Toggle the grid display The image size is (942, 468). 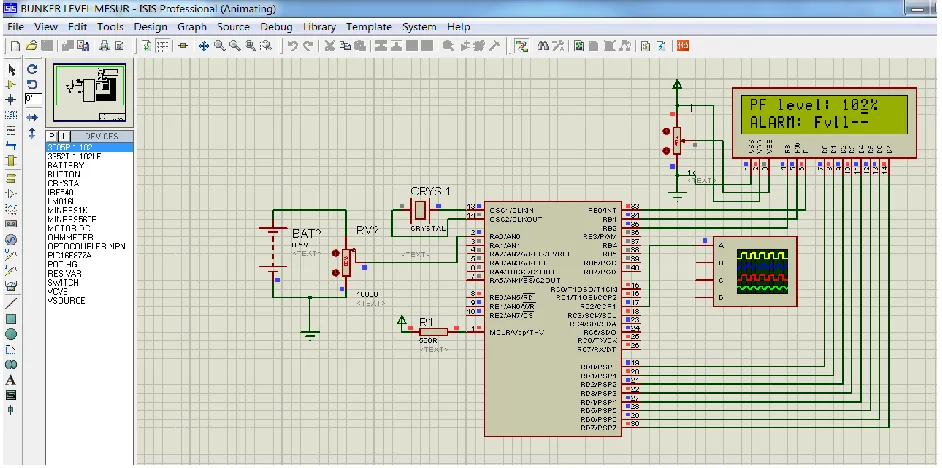[162, 46]
